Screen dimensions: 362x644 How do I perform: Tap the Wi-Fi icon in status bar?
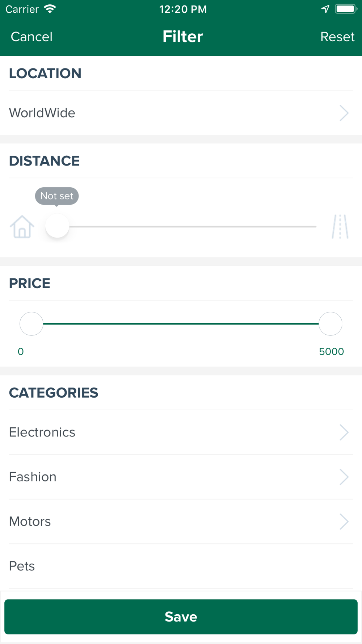(50, 9)
